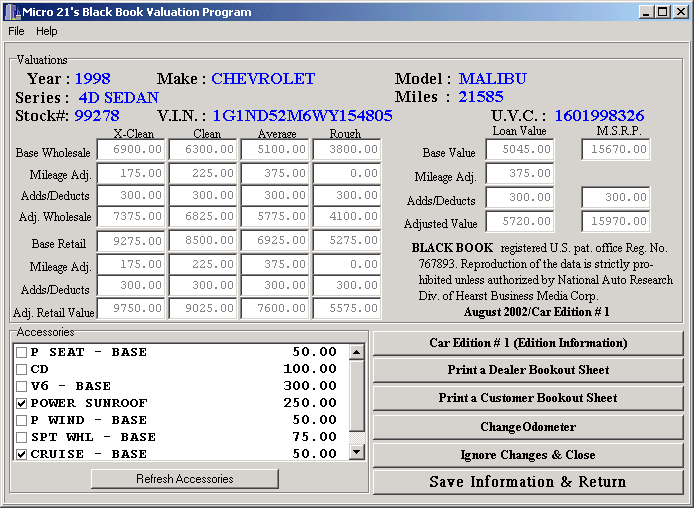The image size is (694, 508).
Task: Click M.S.R.P. Adjusted Value 15970.00
Action: (616, 221)
